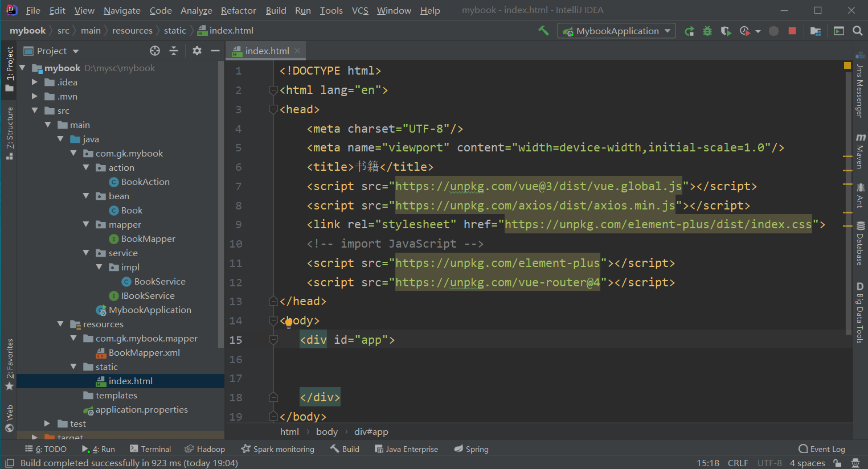This screenshot has width=868, height=469.
Task: Click CRLF line separator in status bar
Action: [738, 463]
